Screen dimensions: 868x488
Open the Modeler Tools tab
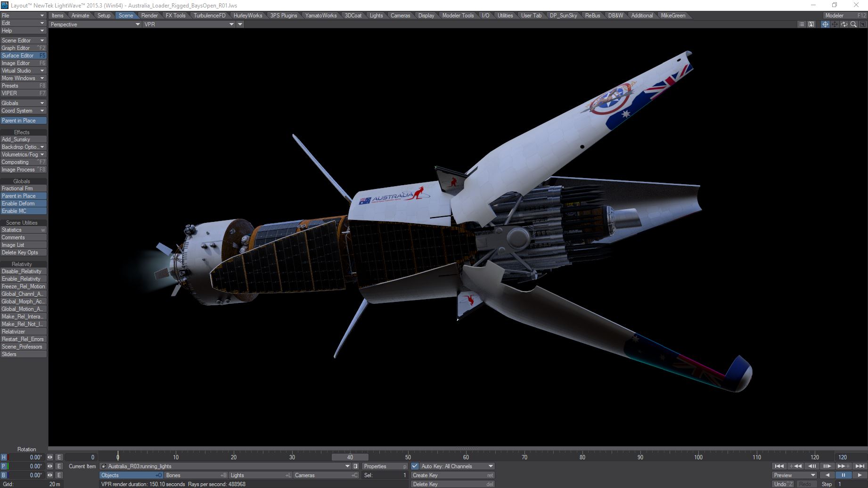coord(458,16)
